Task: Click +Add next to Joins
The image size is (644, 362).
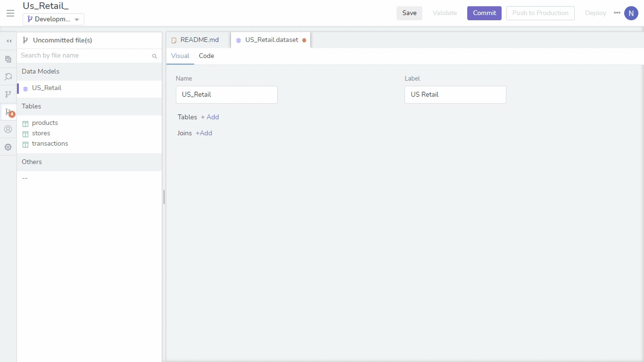Action: [x=204, y=133]
